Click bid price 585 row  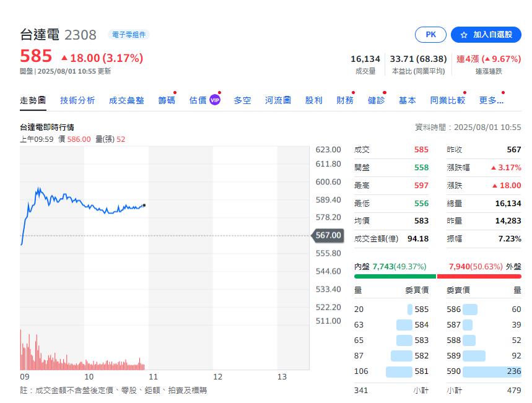pos(391,310)
